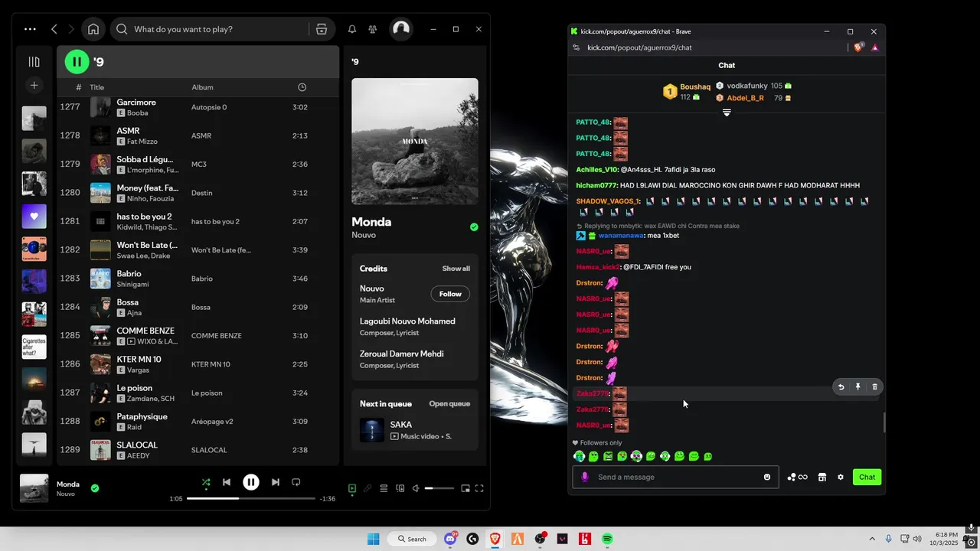Reply to Zaka2775 message arrow icon
The width and height of the screenshot is (980, 551).
tap(841, 387)
